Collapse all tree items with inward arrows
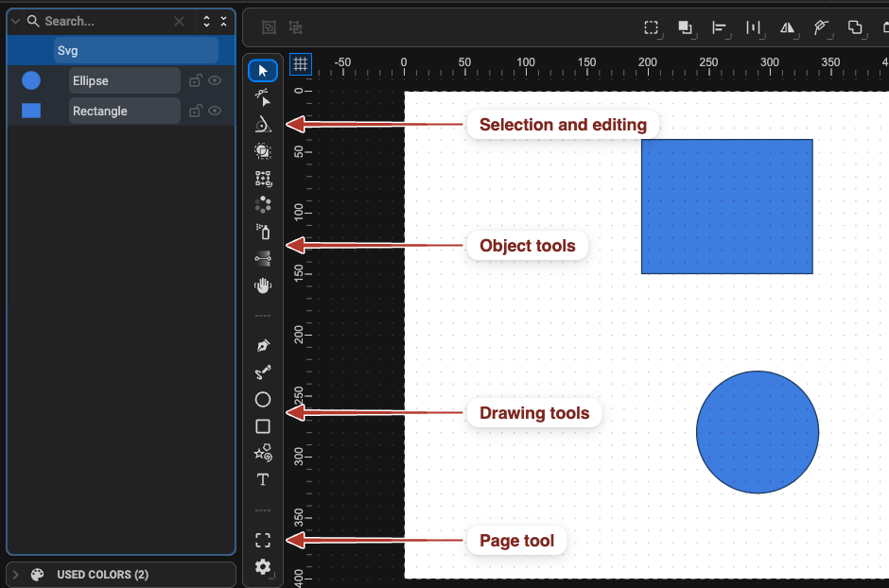Screen dimensions: 889x588 [x=223, y=22]
